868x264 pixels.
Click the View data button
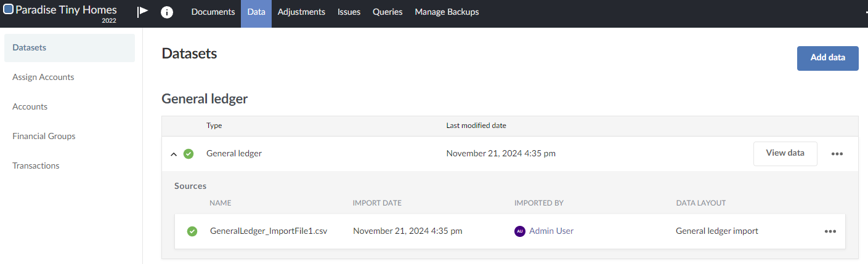[x=785, y=153]
